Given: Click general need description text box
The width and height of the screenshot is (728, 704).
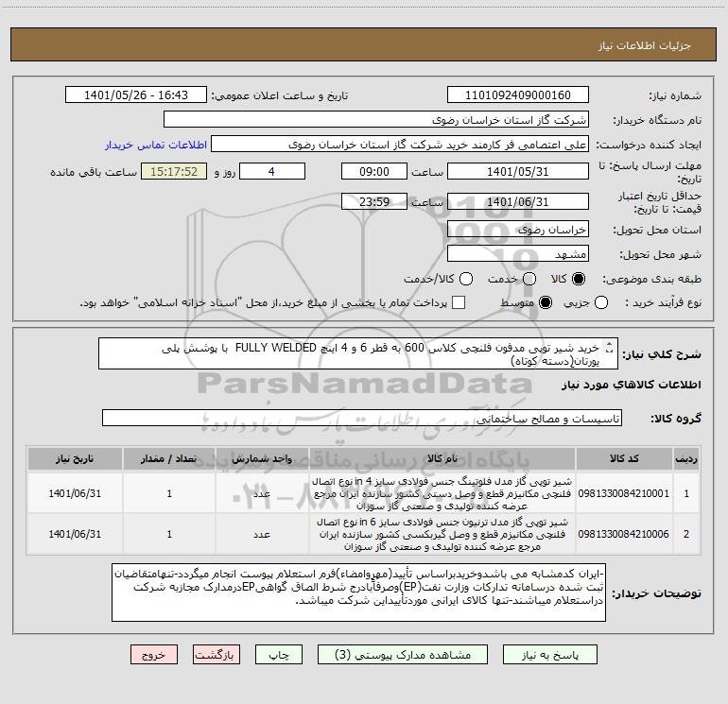Looking at the screenshot, I should click(358, 353).
